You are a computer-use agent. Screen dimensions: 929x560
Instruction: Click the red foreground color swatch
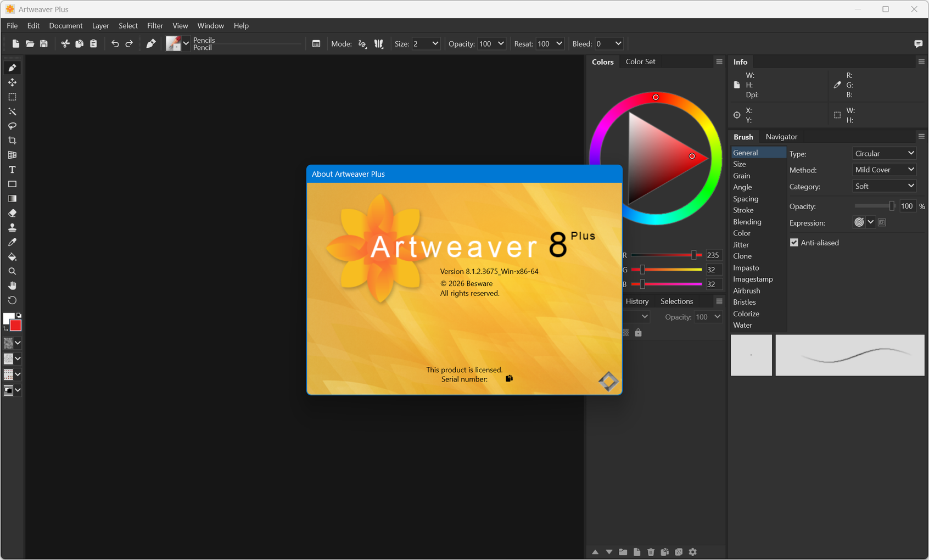pos(16,326)
